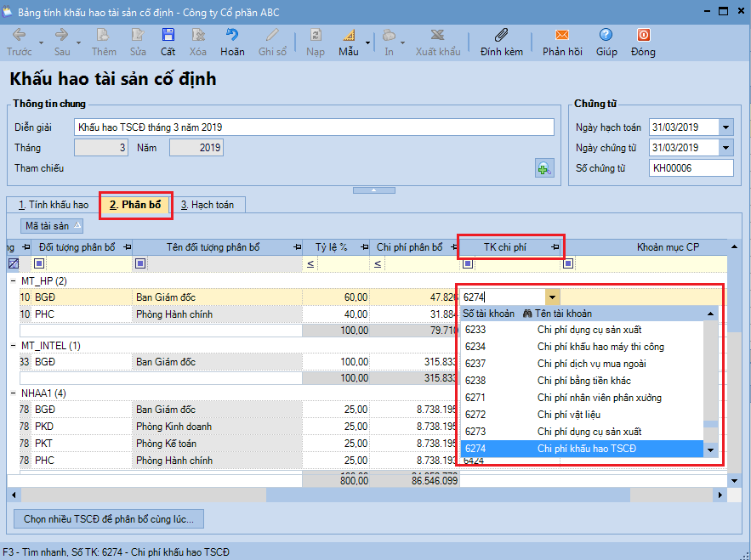
Task: Pin the Tỷ lệ % column
Action: pyautogui.click(x=365, y=247)
